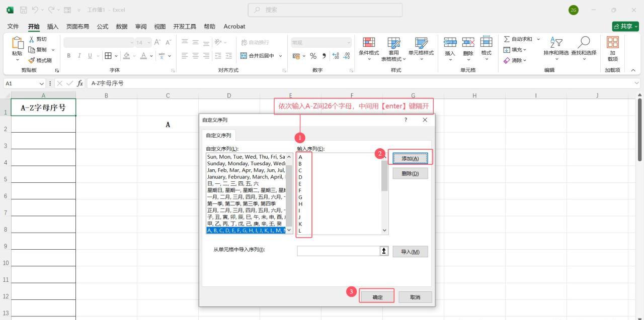Click the Paste (粘贴) clipboard icon
Screen dimensions: 644x320
click(17, 43)
